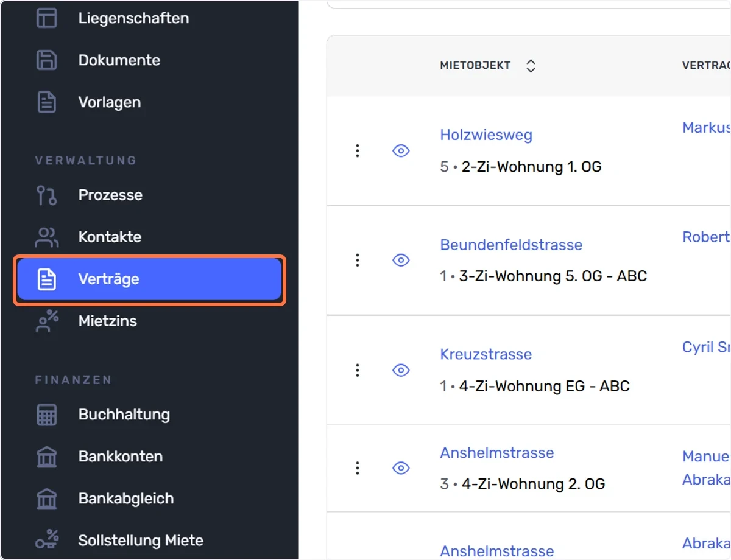Image resolution: width=731 pixels, height=560 pixels.
Task: Open the Robert contract partner link
Action: (x=706, y=237)
